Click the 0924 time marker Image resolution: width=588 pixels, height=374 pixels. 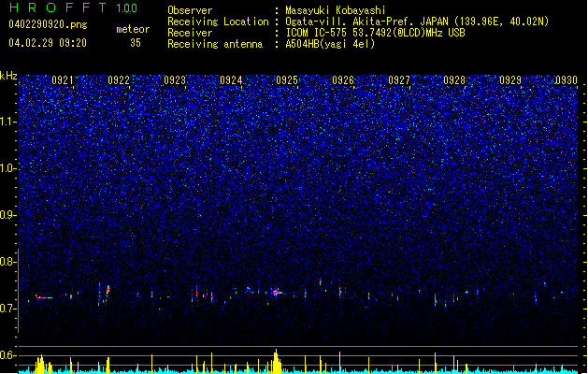(231, 80)
